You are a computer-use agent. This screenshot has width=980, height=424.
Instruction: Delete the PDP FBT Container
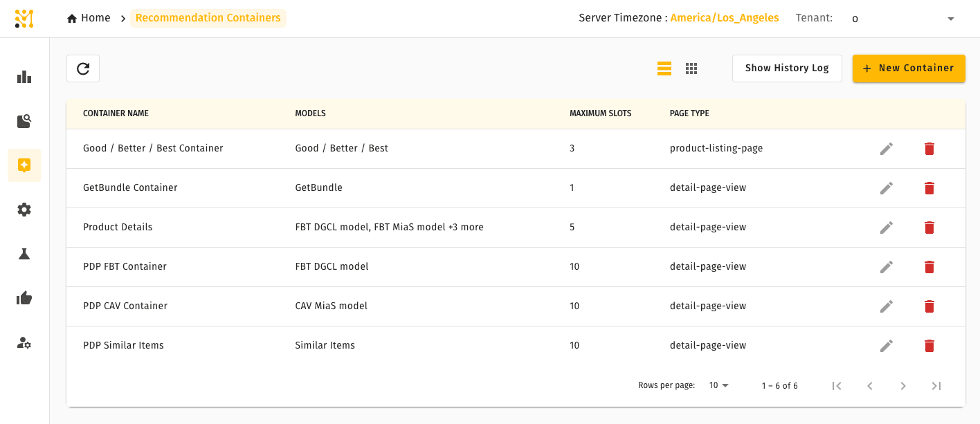pyautogui.click(x=929, y=267)
